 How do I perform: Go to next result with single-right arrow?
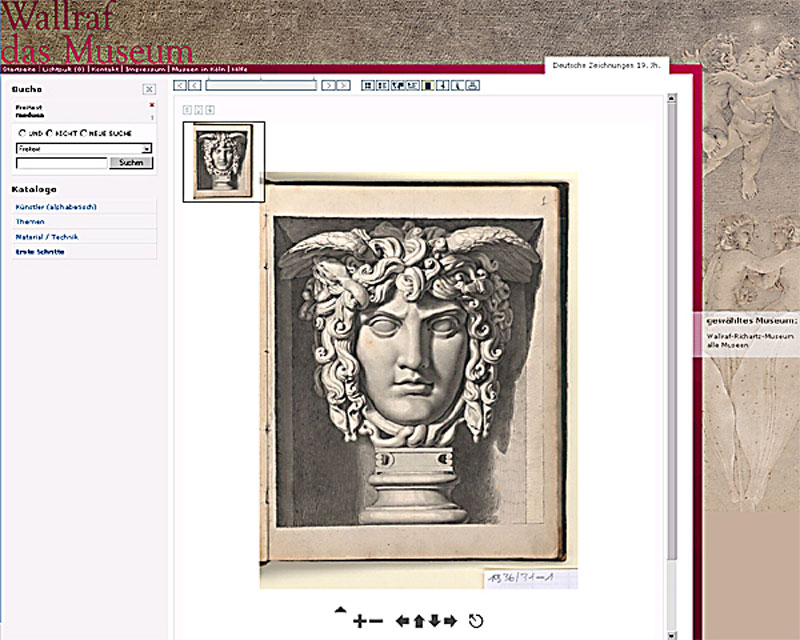coord(329,85)
